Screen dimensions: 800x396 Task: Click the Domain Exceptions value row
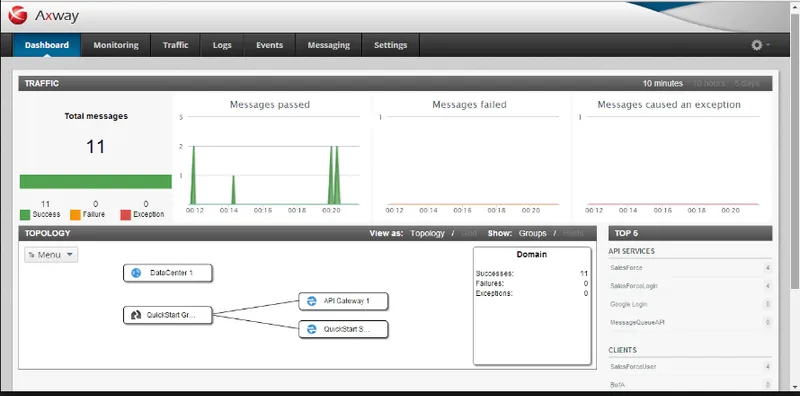point(532,293)
